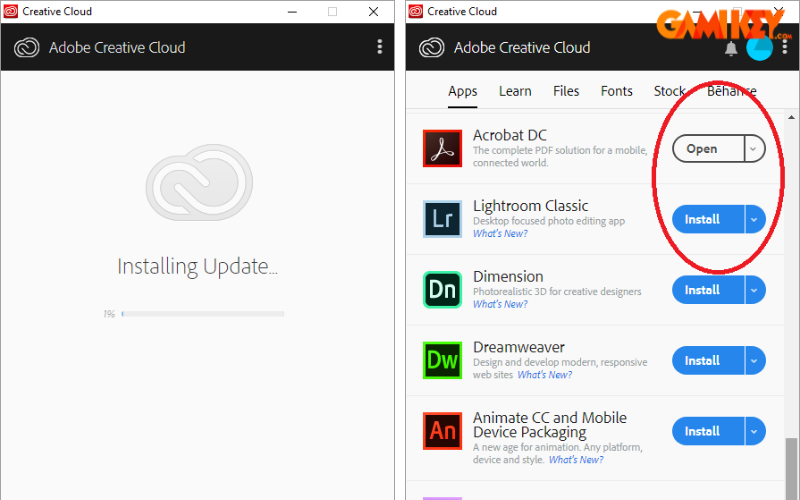Viewport: 800px width, 500px height.
Task: Click right window title bar Creative Cloud icon
Action: pyautogui.click(x=416, y=11)
